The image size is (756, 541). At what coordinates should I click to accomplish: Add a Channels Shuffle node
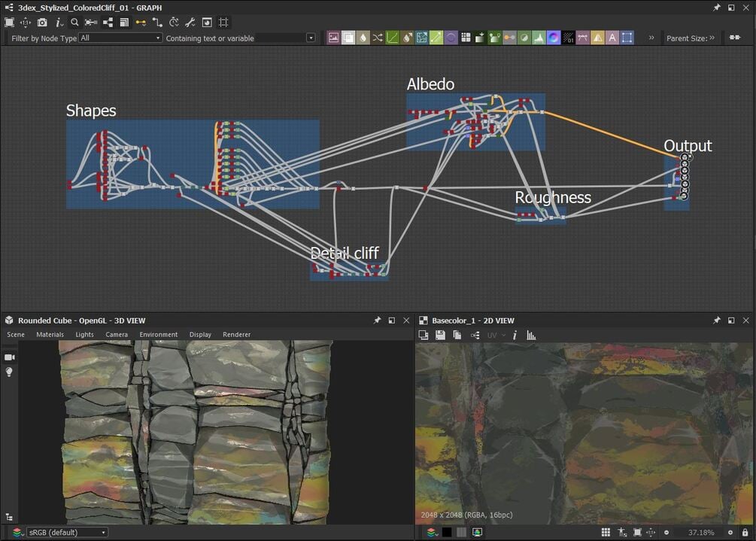click(378, 38)
